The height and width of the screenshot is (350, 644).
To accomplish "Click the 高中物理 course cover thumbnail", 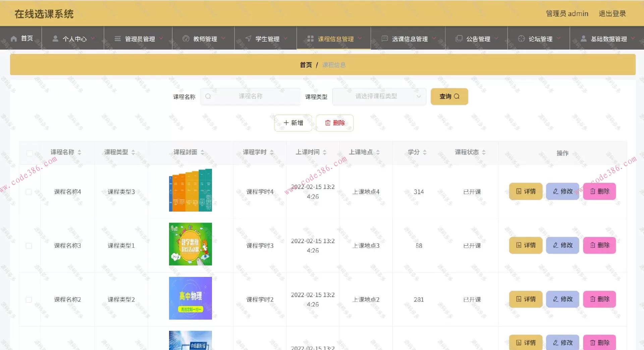I will (190, 298).
